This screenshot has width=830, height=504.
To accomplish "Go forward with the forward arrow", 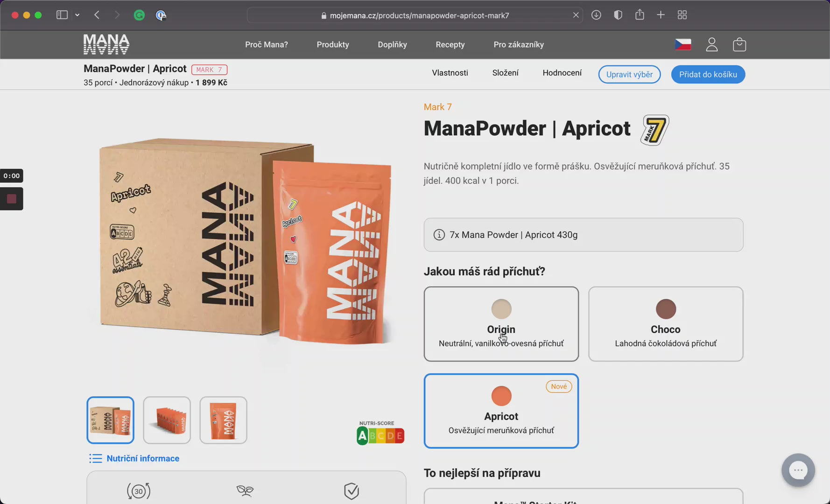I will click(x=117, y=15).
